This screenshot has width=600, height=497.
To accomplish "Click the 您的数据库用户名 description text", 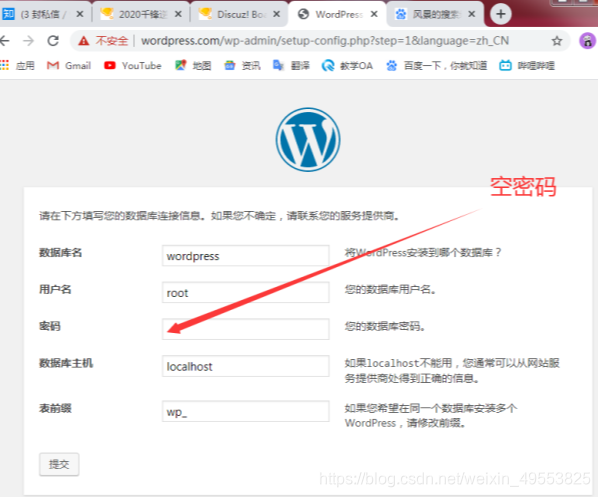I will click(x=390, y=289).
